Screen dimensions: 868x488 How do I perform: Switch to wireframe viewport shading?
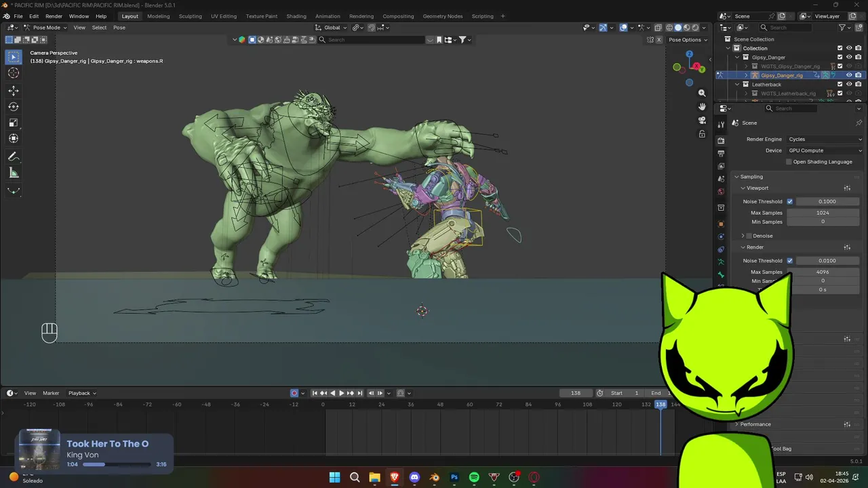[x=669, y=28]
